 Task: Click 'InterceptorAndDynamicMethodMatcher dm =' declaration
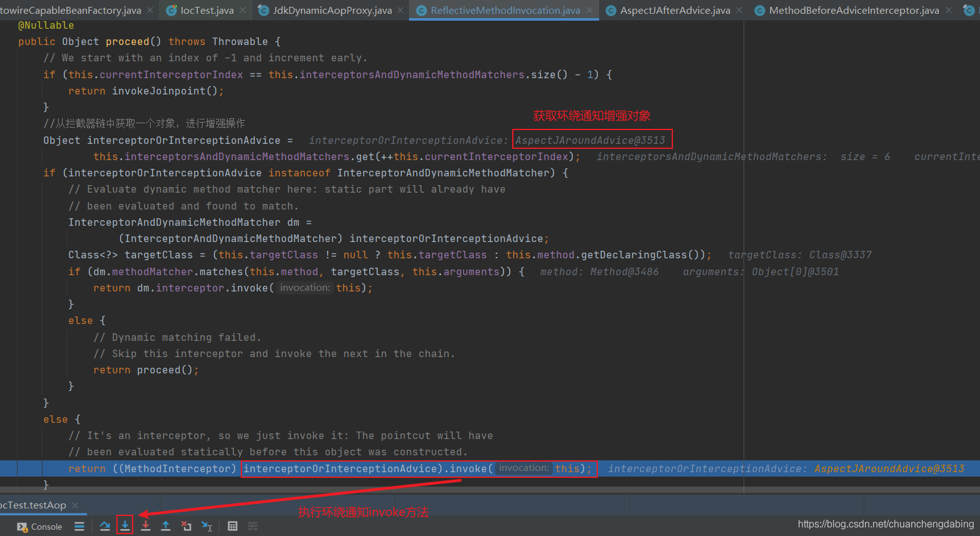point(190,222)
